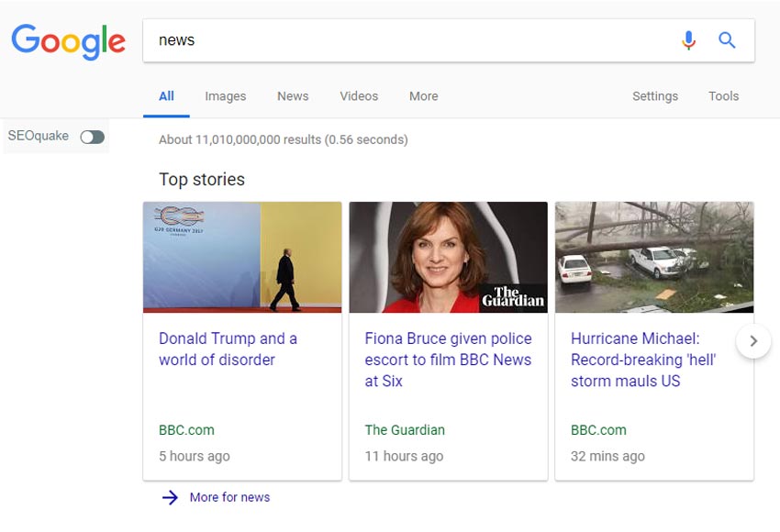
Task: Click the Google logo
Action: coord(68,42)
